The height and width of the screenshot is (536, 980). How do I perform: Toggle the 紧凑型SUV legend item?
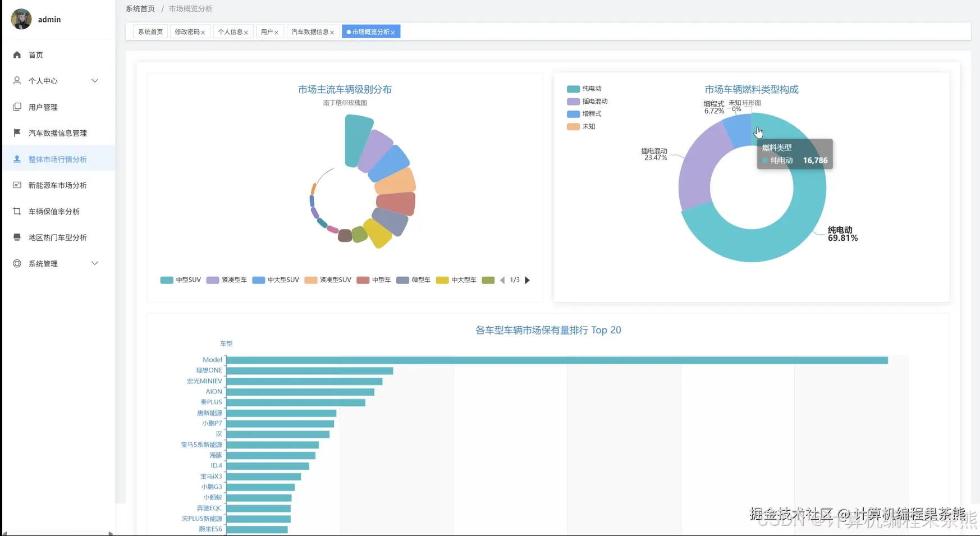click(x=328, y=280)
